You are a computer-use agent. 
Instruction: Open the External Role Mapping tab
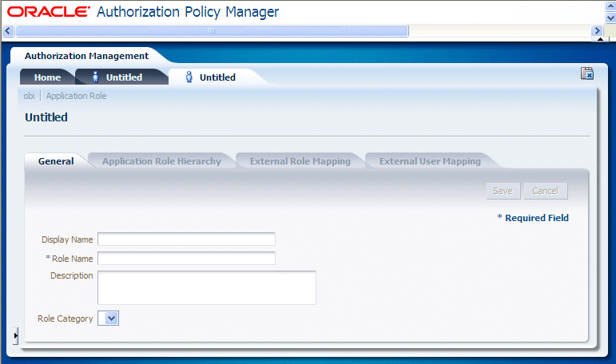pos(300,161)
